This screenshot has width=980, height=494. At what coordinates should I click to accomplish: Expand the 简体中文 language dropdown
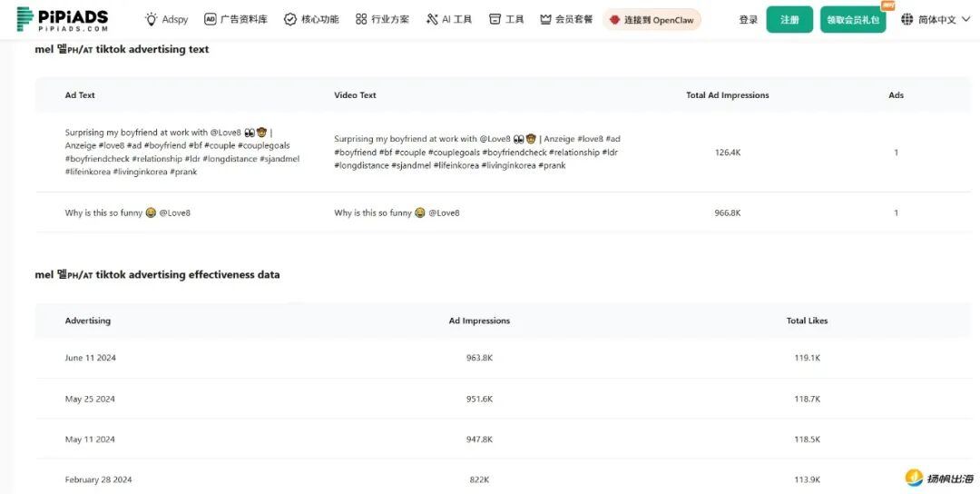click(x=935, y=19)
